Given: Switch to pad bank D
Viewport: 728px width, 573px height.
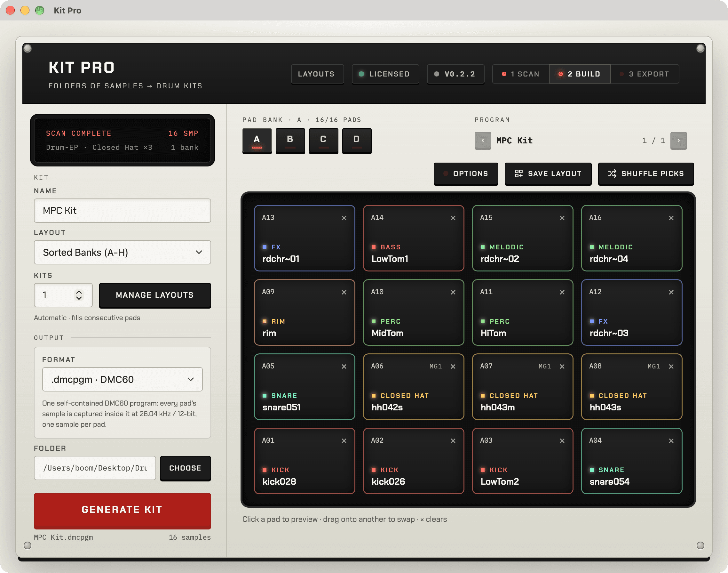Looking at the screenshot, I should tap(357, 141).
